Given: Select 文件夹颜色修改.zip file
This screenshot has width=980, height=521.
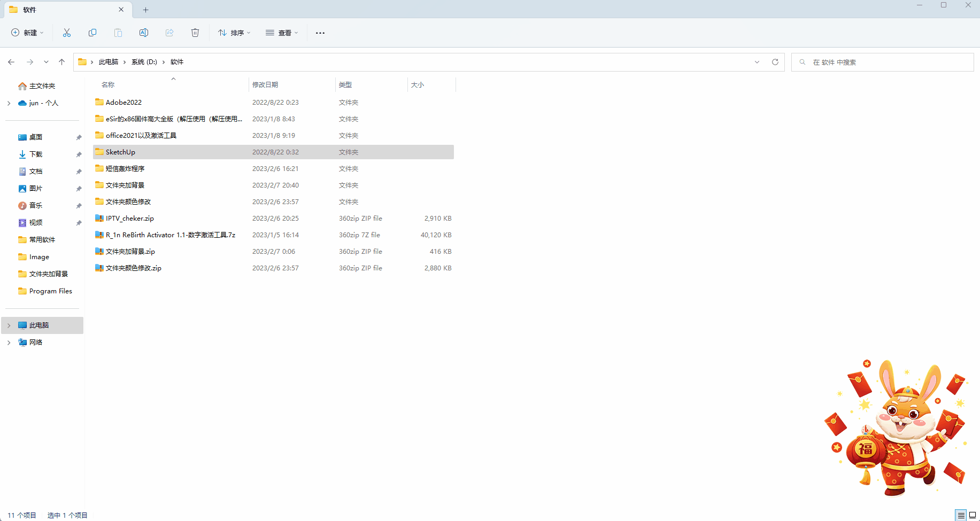Looking at the screenshot, I should [x=273, y=268].
